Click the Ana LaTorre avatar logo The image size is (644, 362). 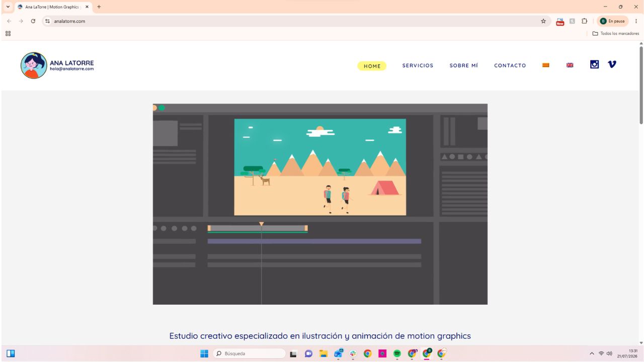(x=34, y=65)
